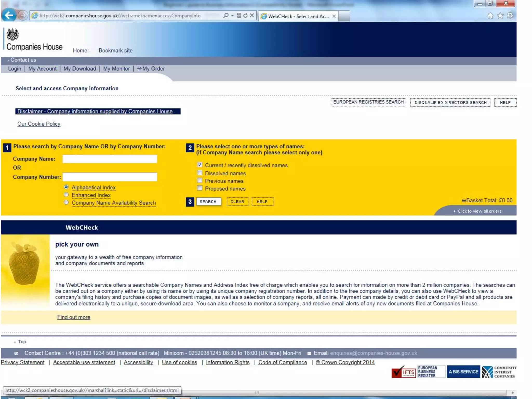The image size is (532, 399).
Task: Expand the address bar search dropdown arrow
Action: [232, 16]
